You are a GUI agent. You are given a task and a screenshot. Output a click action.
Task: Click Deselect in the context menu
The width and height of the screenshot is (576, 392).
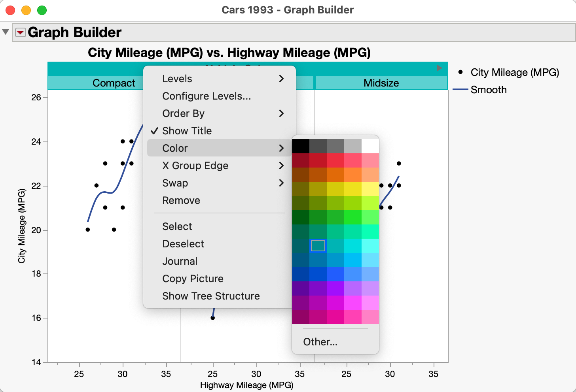pos(183,244)
